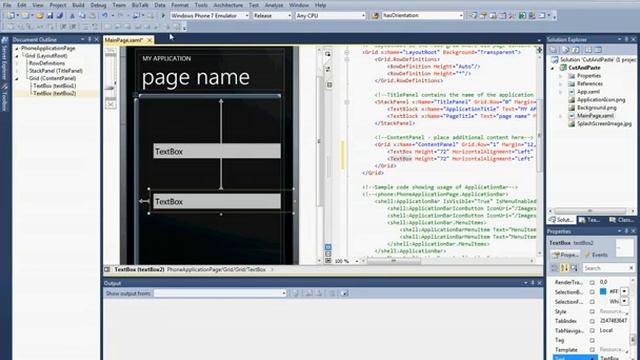Switch to MainPage.xaml document tab
Viewport: 640px width, 360px height.
124,40
